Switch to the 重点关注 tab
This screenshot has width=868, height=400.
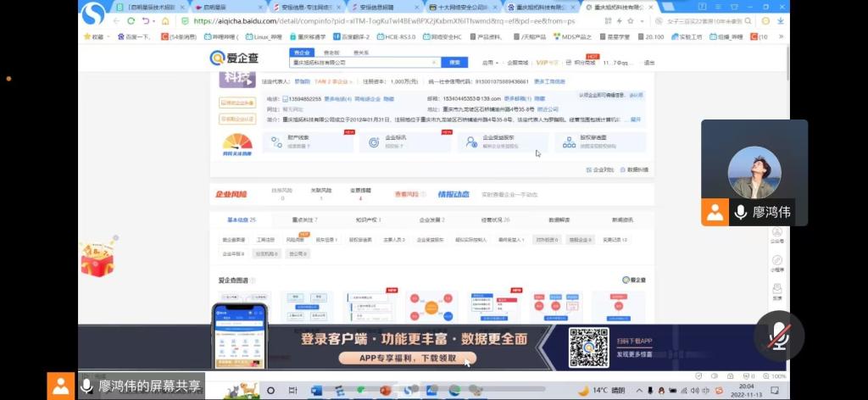click(x=303, y=219)
